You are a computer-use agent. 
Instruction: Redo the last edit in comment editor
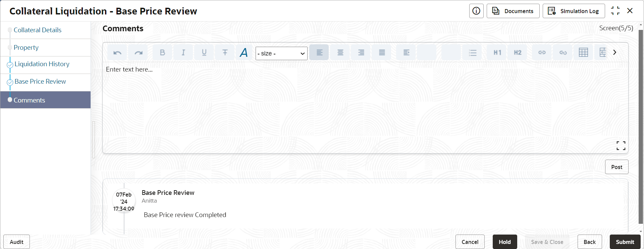click(138, 52)
